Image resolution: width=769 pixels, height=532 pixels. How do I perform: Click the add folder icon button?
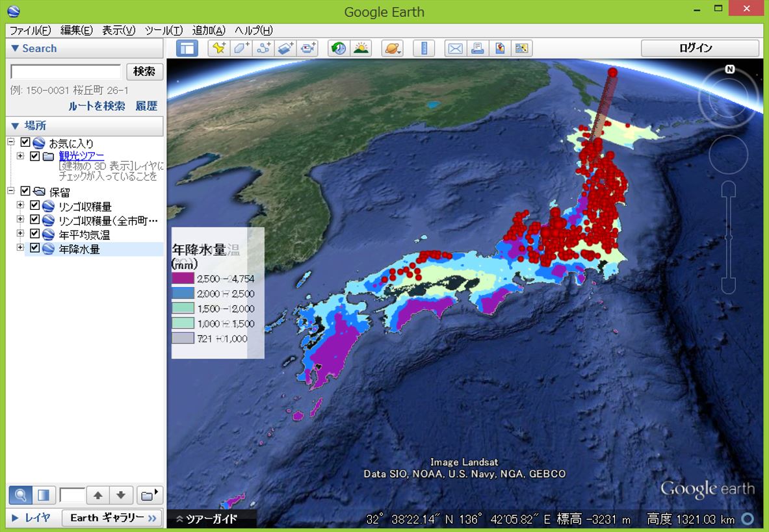(149, 495)
